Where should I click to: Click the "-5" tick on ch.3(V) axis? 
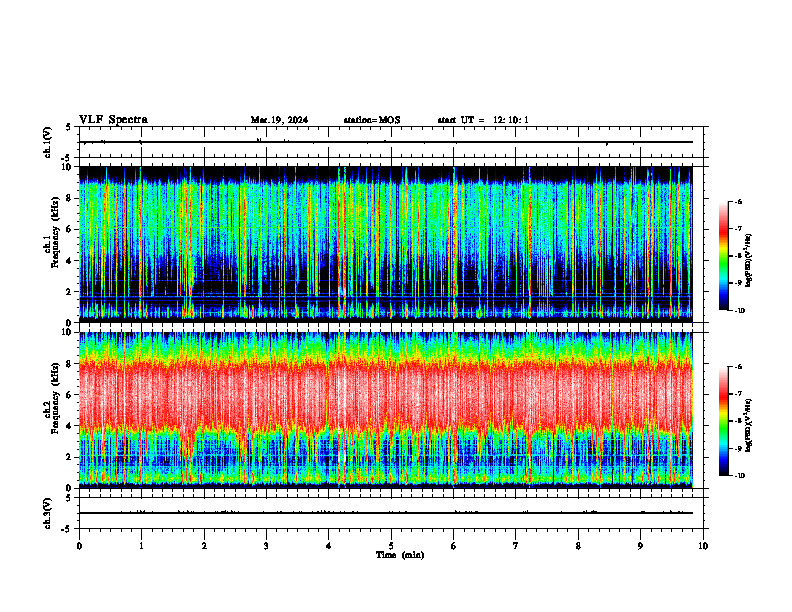pyautogui.click(x=68, y=529)
